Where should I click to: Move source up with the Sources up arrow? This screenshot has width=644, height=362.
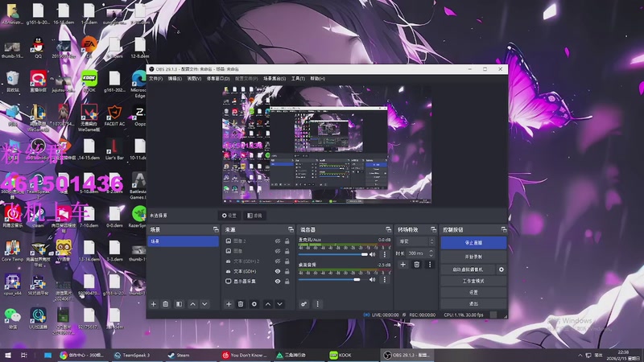[268, 304]
